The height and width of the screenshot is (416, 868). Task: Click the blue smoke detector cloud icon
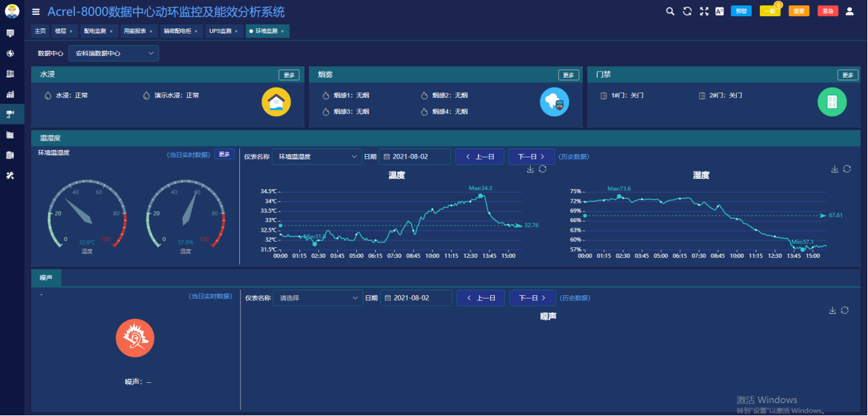coord(554,102)
